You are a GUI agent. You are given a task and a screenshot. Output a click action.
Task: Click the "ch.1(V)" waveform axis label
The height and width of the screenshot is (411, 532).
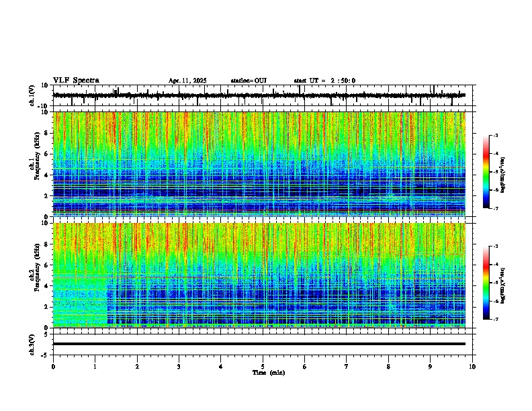click(x=32, y=95)
